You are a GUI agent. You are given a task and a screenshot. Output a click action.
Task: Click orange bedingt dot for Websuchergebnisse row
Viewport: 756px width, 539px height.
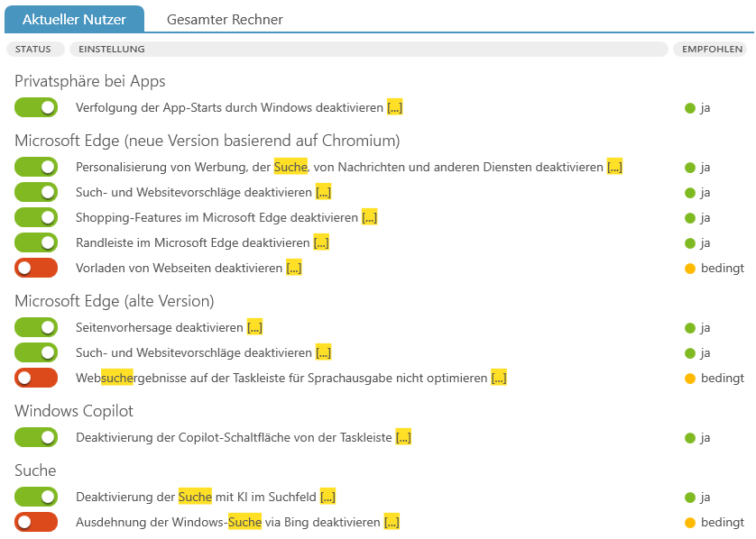690,379
